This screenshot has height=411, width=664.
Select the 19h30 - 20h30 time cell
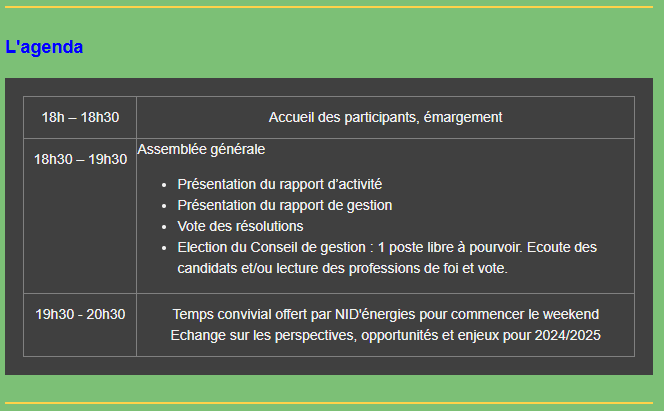(x=80, y=325)
